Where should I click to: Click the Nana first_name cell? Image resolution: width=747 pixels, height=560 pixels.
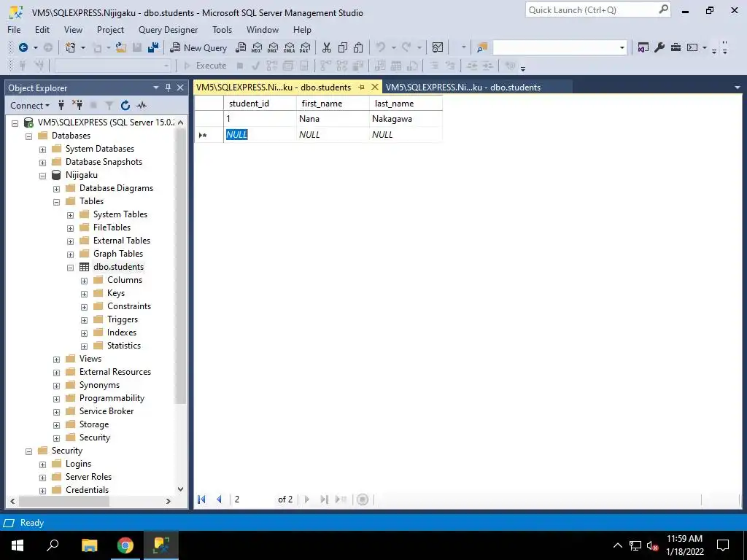[333, 119]
